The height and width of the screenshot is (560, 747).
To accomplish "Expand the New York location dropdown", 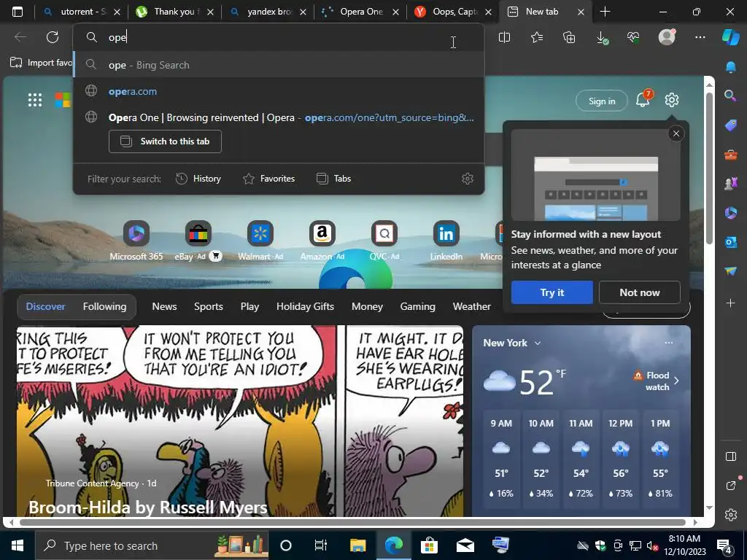I will 538,343.
